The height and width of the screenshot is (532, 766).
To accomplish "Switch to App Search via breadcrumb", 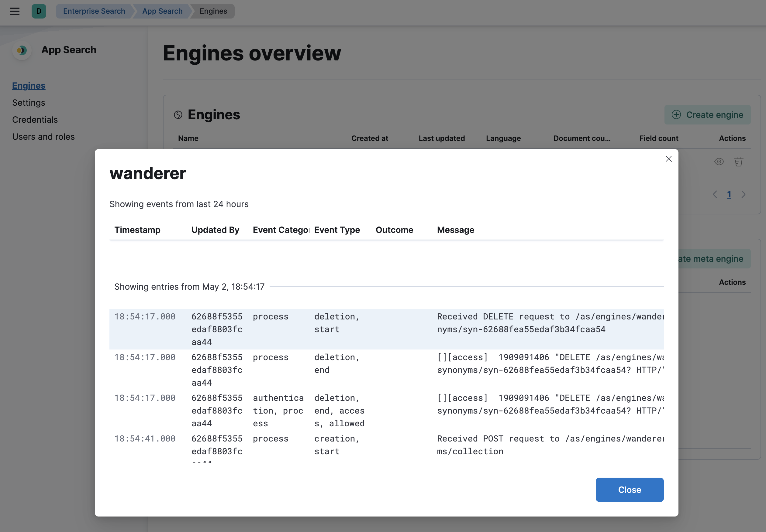I will tap(162, 11).
